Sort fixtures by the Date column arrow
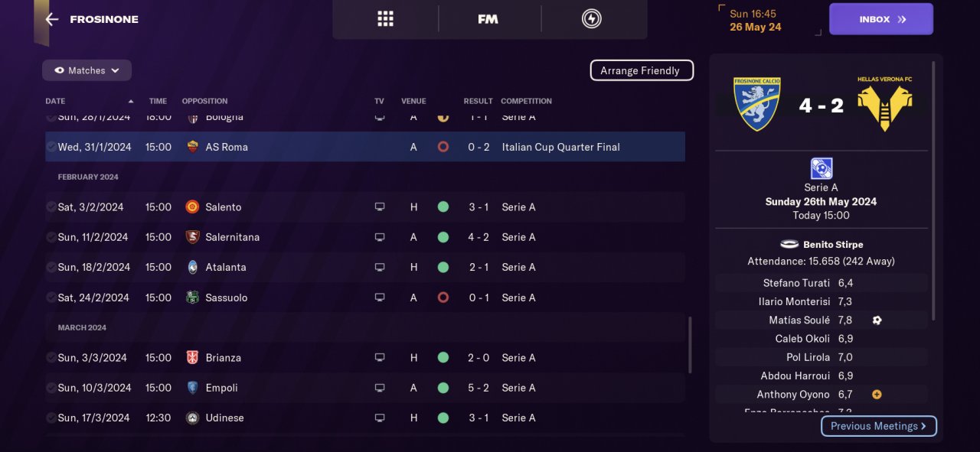 131,101
